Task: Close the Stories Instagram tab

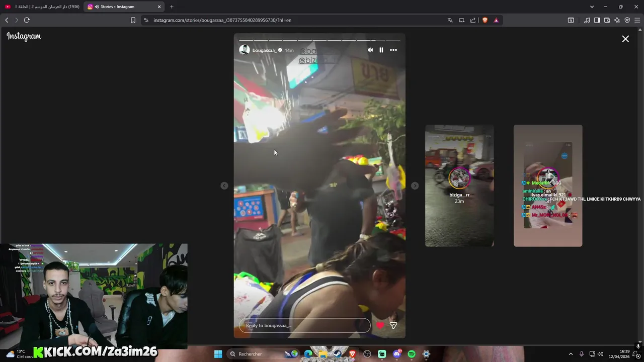Action: 159,7
